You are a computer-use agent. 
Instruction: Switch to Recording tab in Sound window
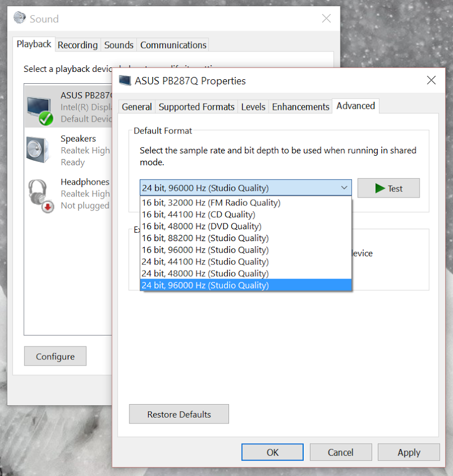[77, 45]
